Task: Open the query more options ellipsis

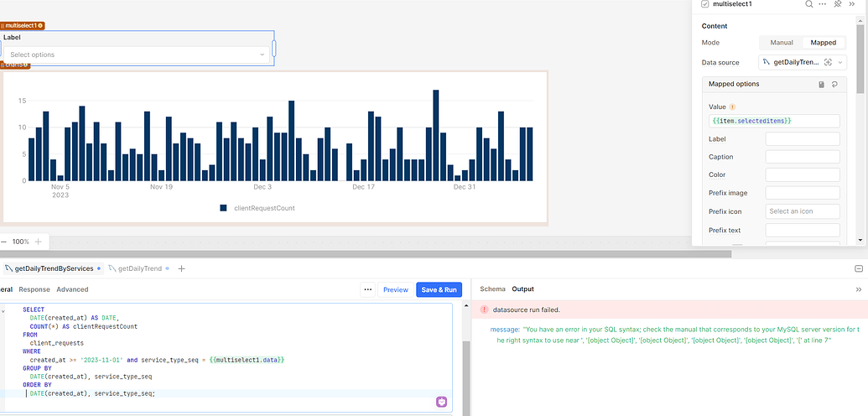Action: [367, 289]
